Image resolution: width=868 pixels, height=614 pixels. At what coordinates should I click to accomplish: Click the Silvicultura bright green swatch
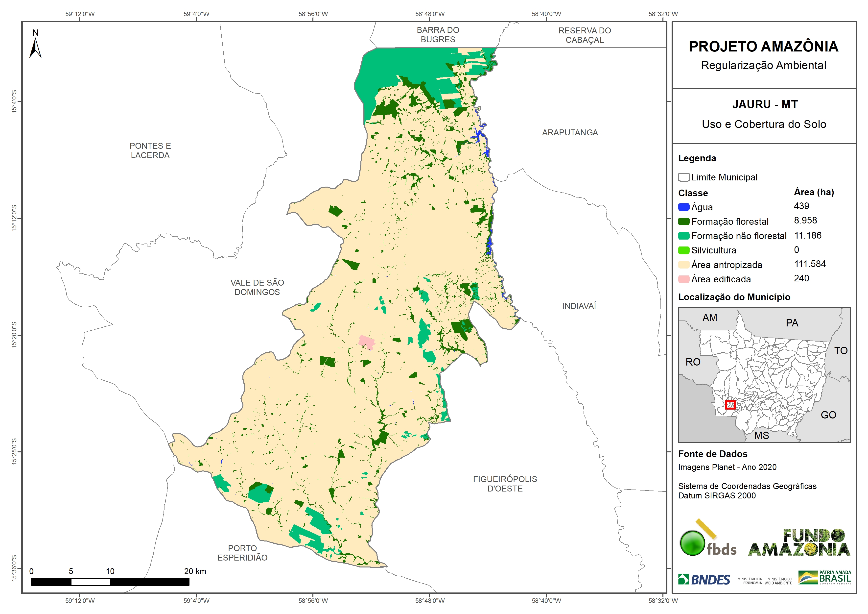[x=683, y=250]
